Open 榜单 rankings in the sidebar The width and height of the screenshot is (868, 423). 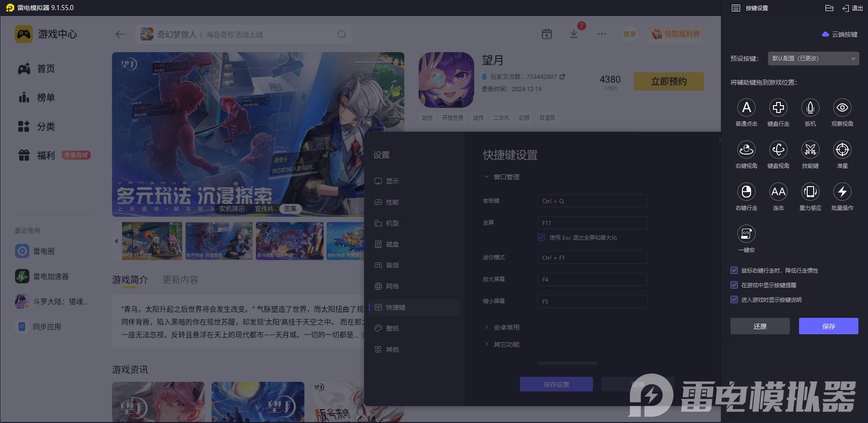click(37, 97)
